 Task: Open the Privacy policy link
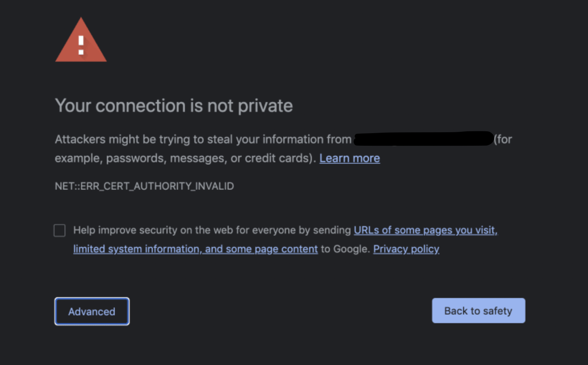[x=406, y=249]
